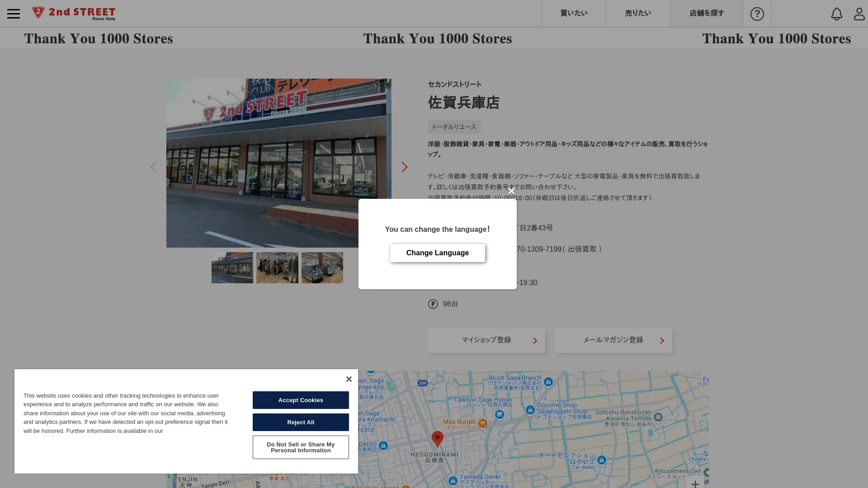The image size is (868, 488).
Task: Click middle Thank You 1000 Stores banner
Action: (x=438, y=39)
